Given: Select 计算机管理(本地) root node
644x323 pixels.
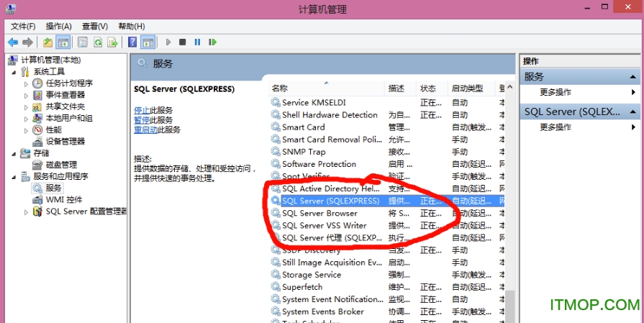Looking at the screenshot, I should point(51,60).
